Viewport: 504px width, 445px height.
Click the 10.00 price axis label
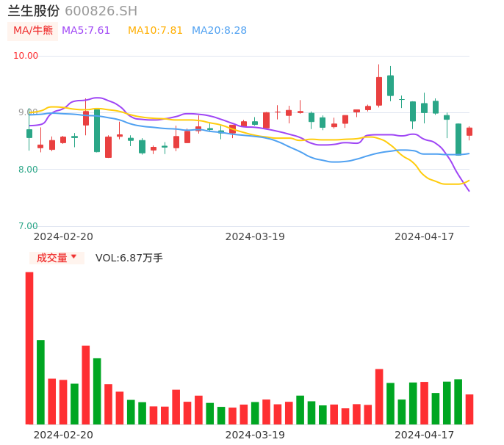tap(26, 56)
